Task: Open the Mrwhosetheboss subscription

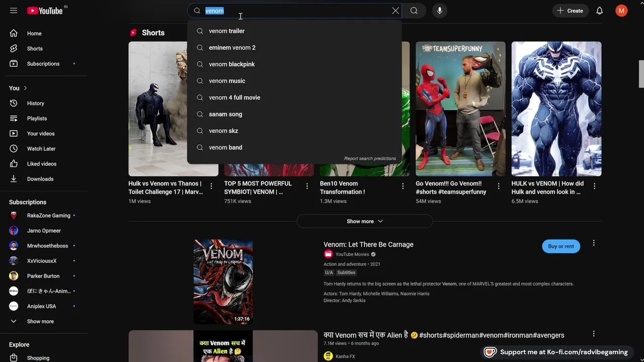Action: tap(44, 246)
